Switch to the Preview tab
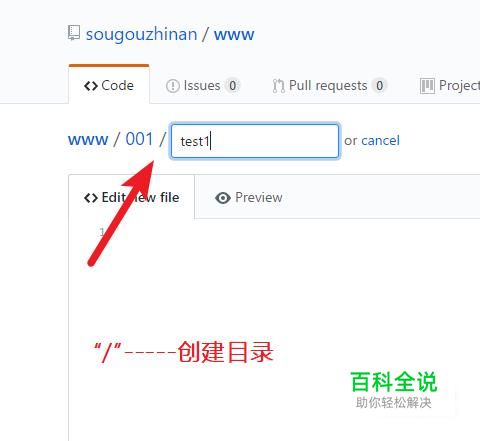 click(x=249, y=198)
